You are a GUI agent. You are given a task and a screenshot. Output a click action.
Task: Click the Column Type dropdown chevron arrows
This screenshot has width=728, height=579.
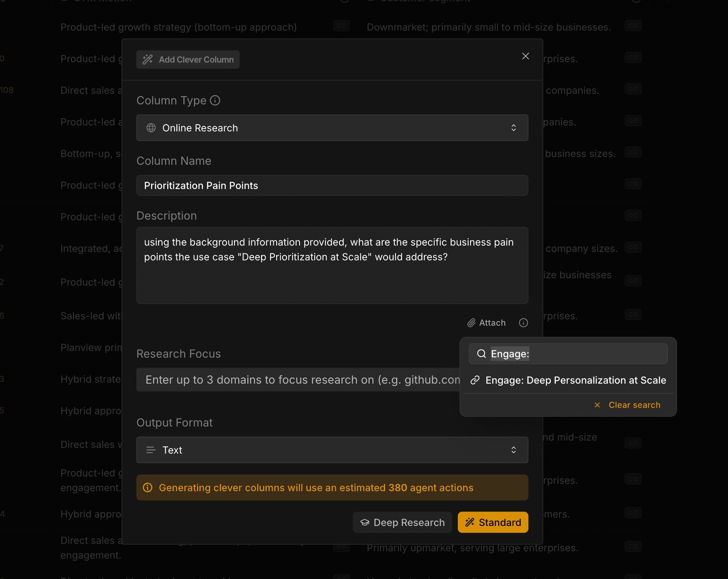(x=513, y=128)
